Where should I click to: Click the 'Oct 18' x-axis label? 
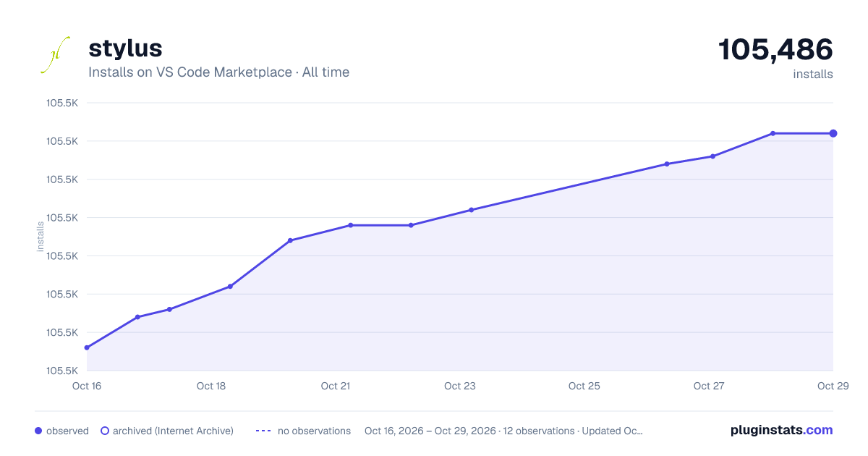point(211,386)
